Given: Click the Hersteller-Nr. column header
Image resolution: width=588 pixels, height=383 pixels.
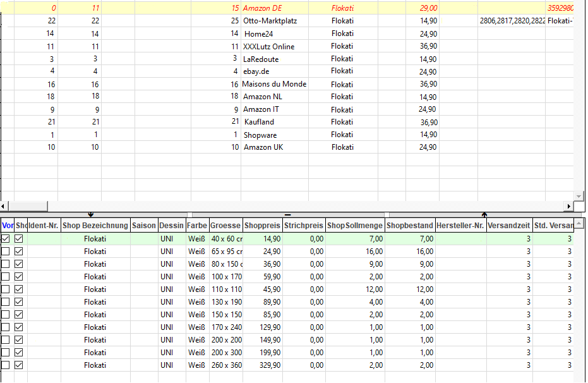Looking at the screenshot, I should 461,226.
